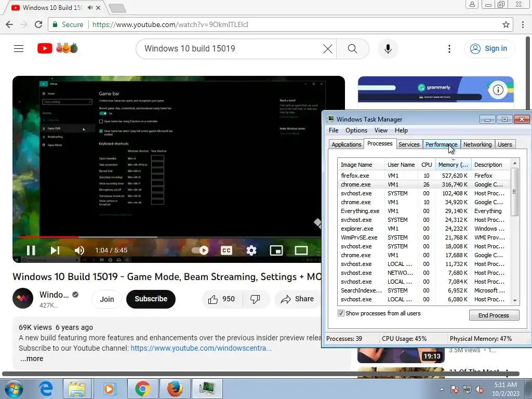Click the 19:13 video thumbnail

tap(401, 355)
